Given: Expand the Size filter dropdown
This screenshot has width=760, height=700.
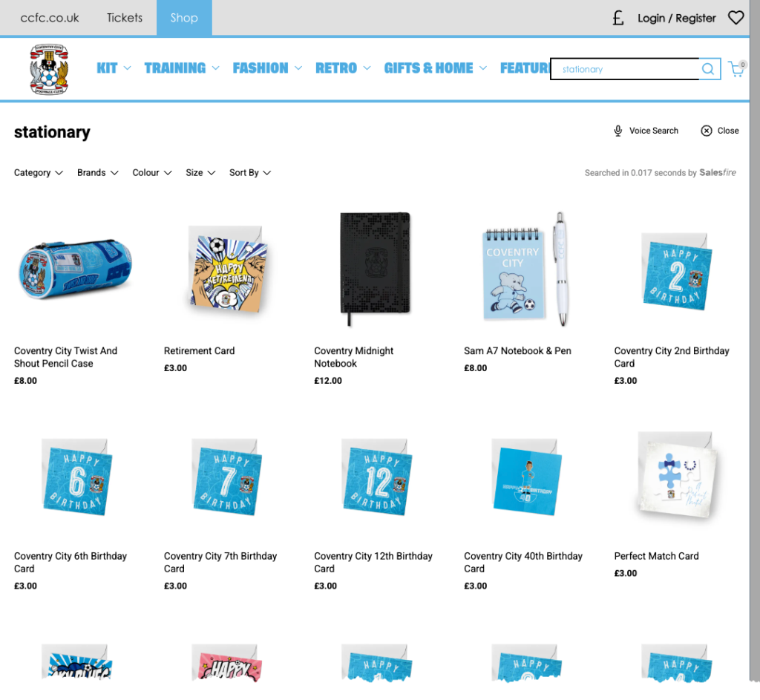Looking at the screenshot, I should coord(200,173).
